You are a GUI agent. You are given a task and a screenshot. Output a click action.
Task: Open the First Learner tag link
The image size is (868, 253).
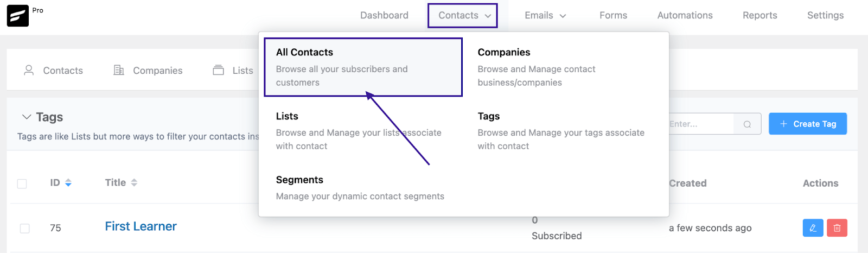141,226
